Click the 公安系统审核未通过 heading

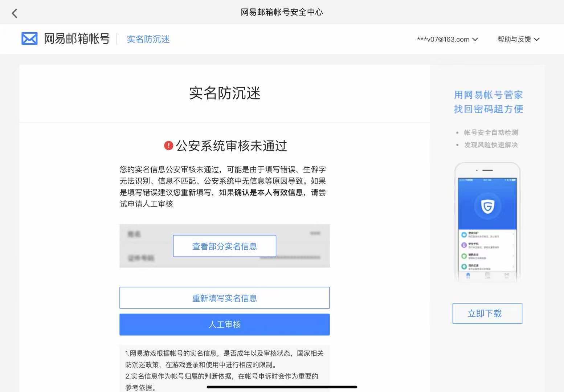tap(232, 146)
